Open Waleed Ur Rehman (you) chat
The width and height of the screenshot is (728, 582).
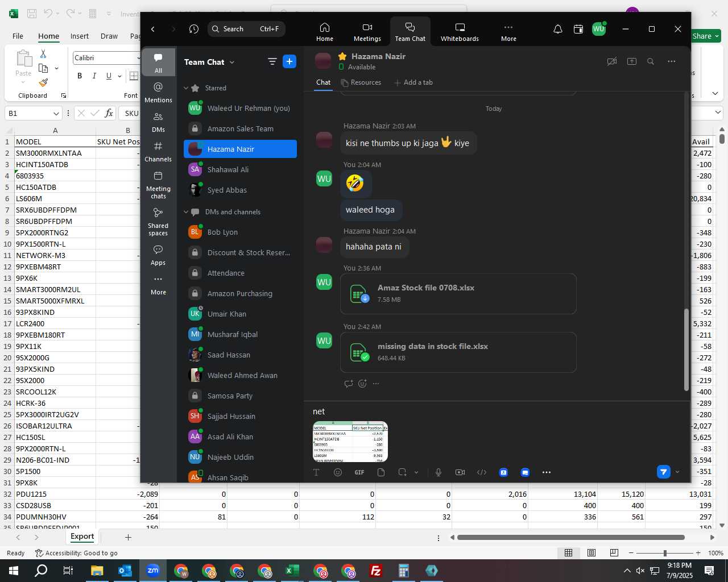coord(240,108)
